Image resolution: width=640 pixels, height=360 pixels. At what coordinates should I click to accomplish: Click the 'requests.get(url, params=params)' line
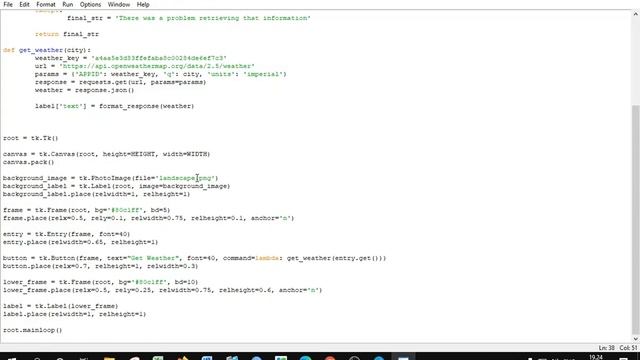coord(120,82)
